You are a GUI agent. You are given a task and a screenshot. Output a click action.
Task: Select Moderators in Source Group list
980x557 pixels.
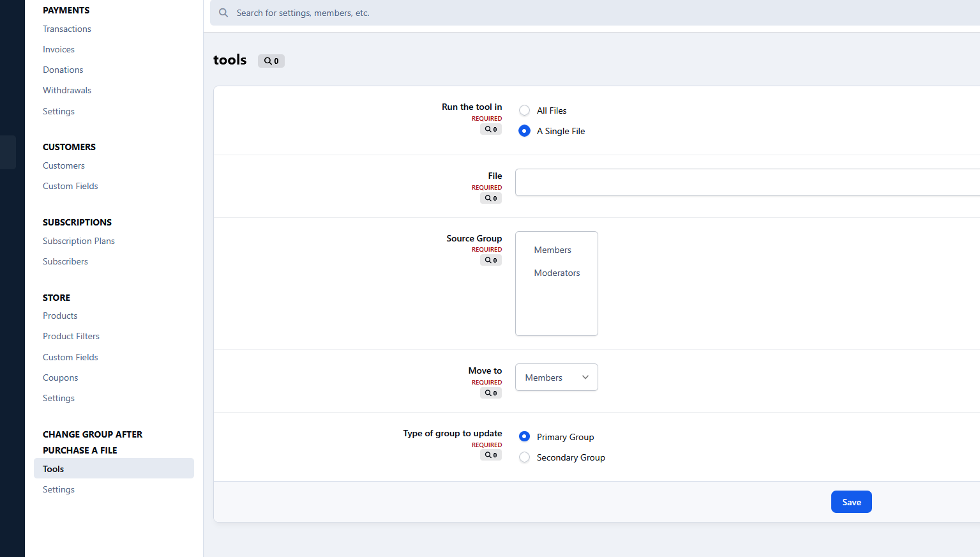pos(557,273)
